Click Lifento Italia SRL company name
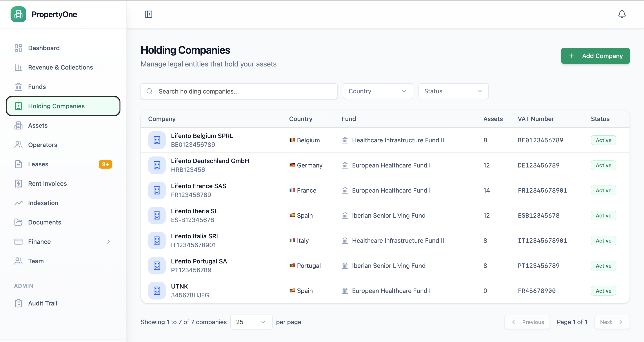 (195, 236)
